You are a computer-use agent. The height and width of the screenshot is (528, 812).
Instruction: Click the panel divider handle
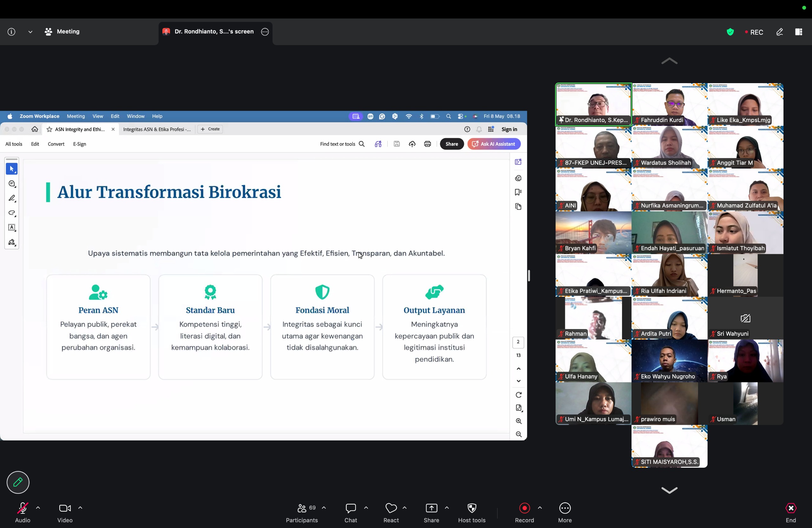(x=529, y=276)
